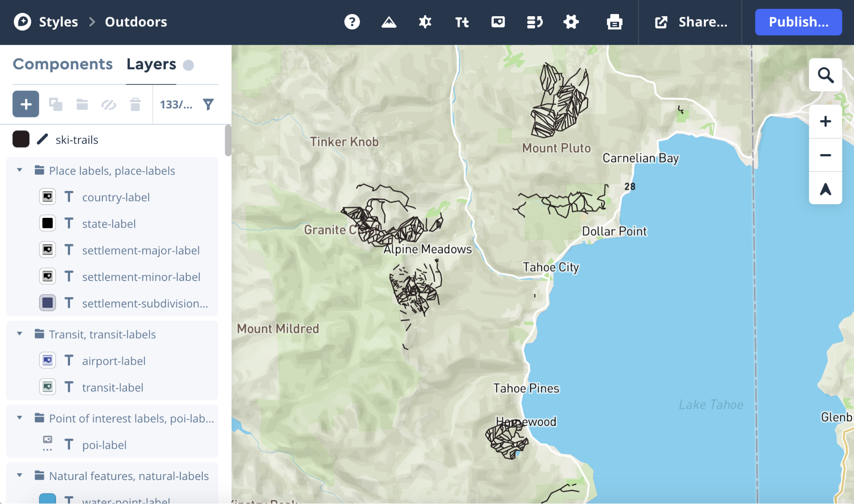
Task: Open the help question mark icon
Action: pos(352,22)
